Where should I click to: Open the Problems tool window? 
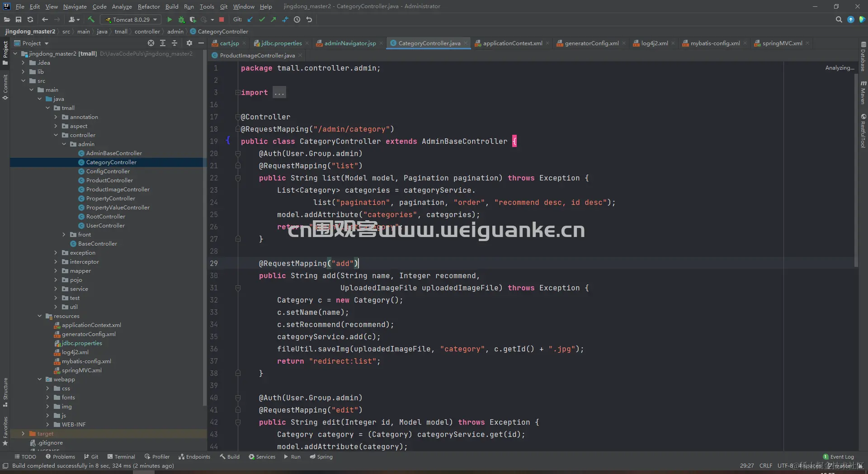(60, 457)
